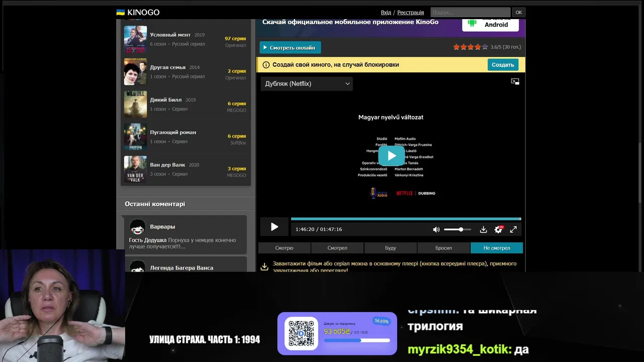
Task: Open the Пугающий роман poster thumbnail
Action: coord(135,137)
